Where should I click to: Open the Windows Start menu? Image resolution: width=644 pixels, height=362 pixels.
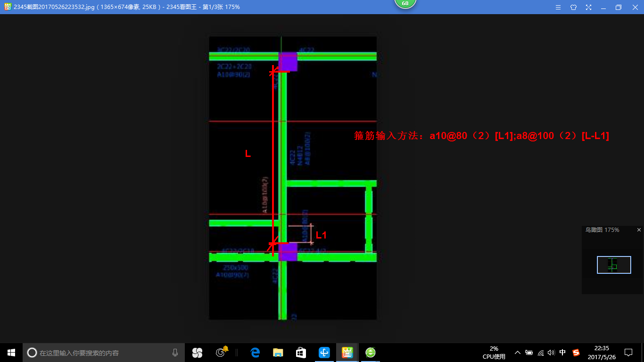click(x=11, y=353)
